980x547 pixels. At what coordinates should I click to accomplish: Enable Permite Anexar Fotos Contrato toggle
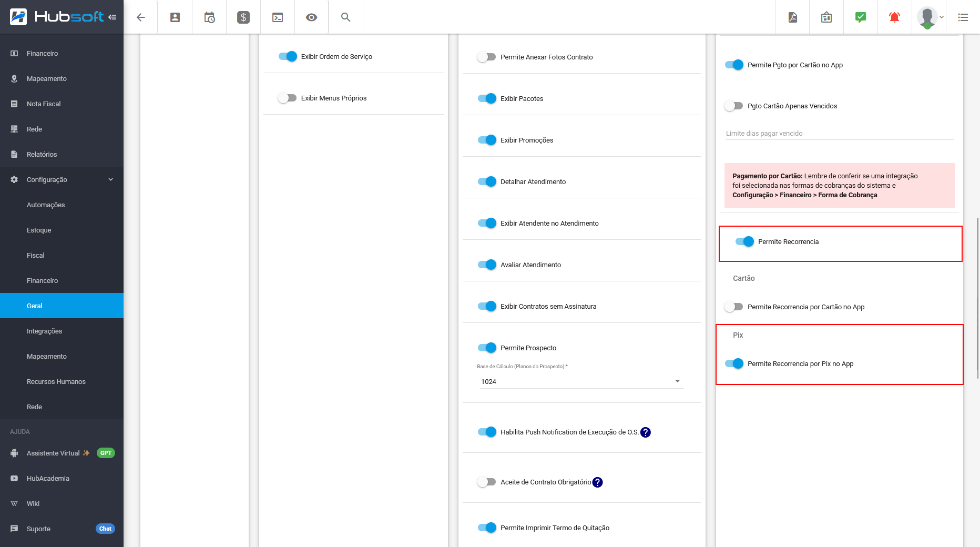coord(486,57)
